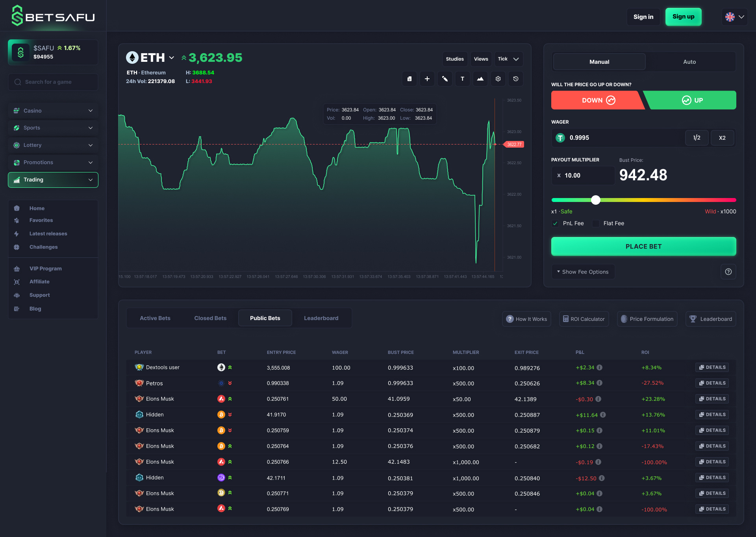
Task: Click the Search for a game input field
Action: coord(53,81)
